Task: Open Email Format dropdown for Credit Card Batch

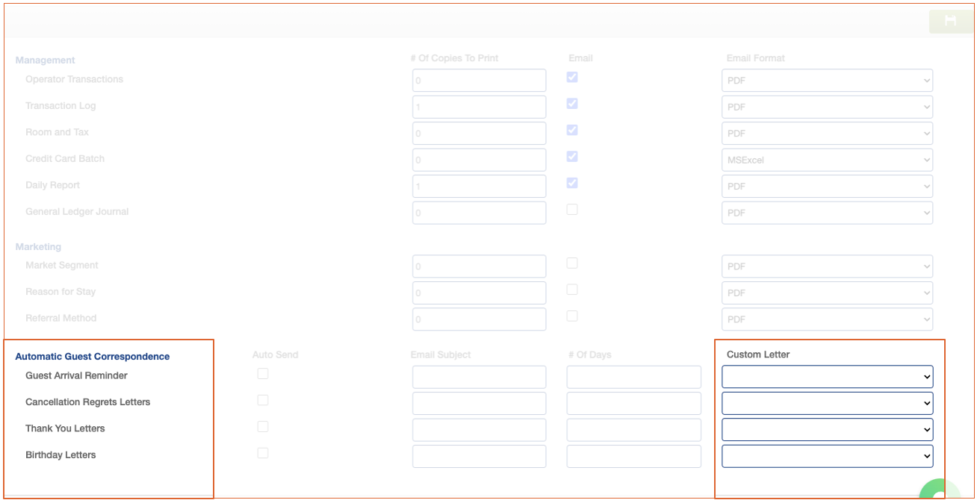Action: [827, 160]
